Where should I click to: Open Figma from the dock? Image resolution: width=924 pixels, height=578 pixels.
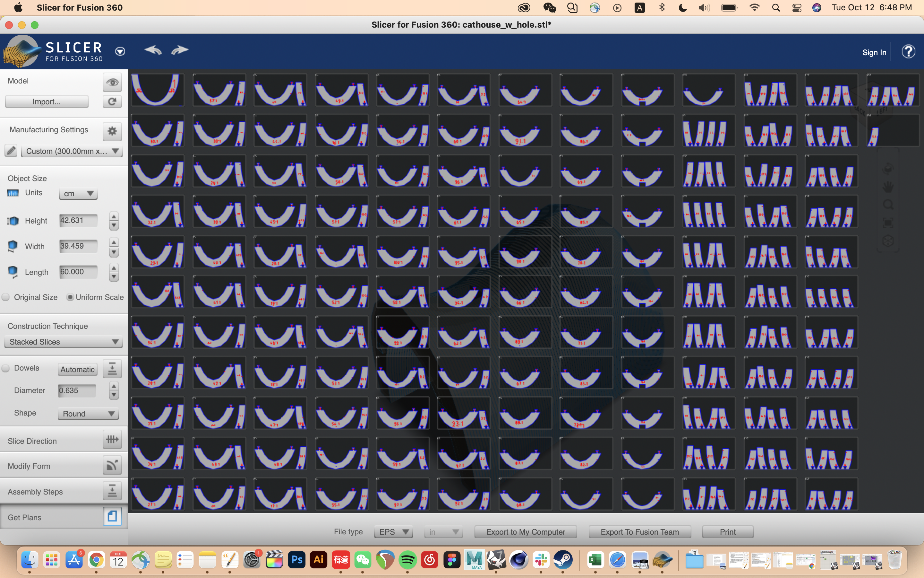(452, 560)
